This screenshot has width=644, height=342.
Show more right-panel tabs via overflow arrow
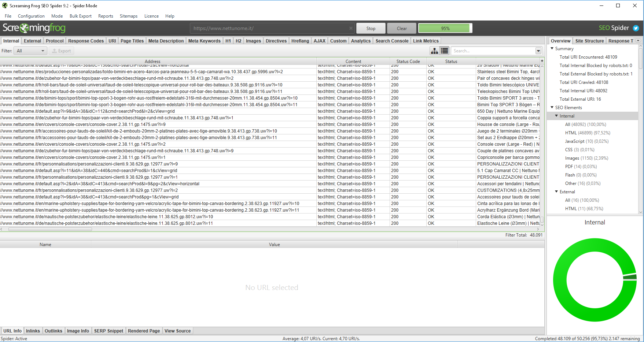(638, 41)
